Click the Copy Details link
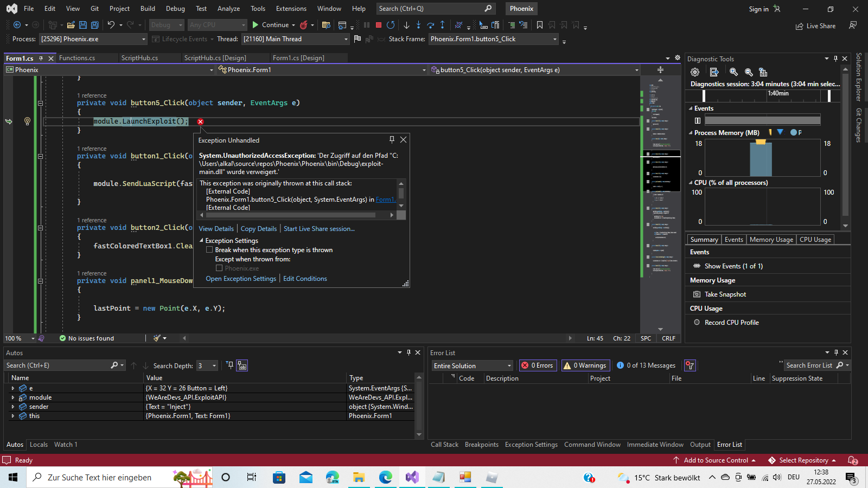Screen dimensions: 868x488 pos(258,229)
